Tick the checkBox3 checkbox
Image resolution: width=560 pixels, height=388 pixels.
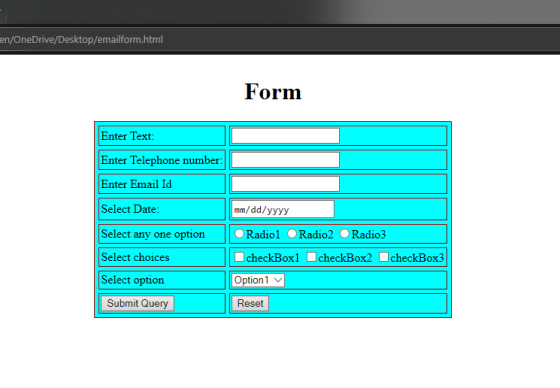(x=384, y=257)
